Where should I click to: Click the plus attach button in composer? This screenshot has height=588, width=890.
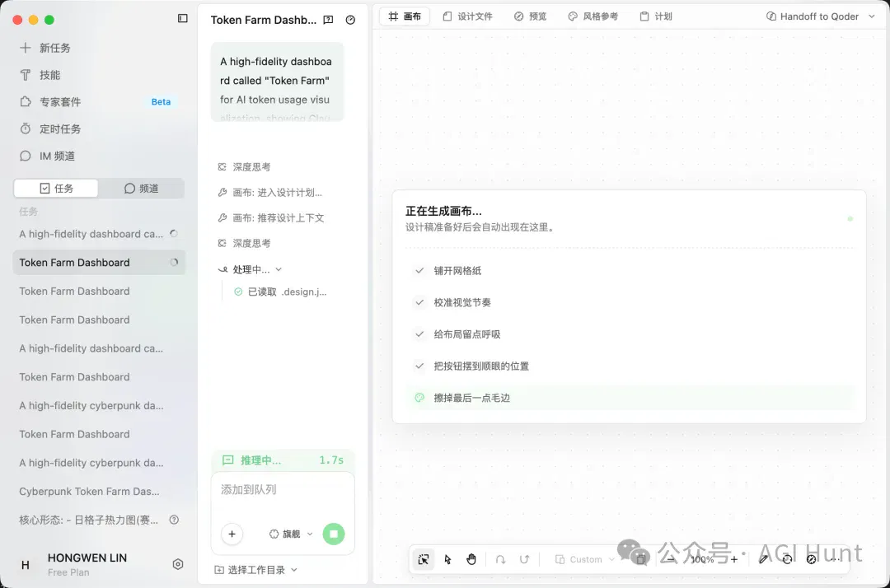(x=232, y=534)
